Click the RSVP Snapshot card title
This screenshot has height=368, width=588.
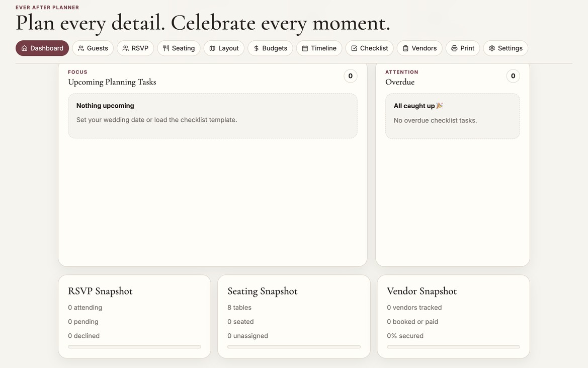coord(100,291)
